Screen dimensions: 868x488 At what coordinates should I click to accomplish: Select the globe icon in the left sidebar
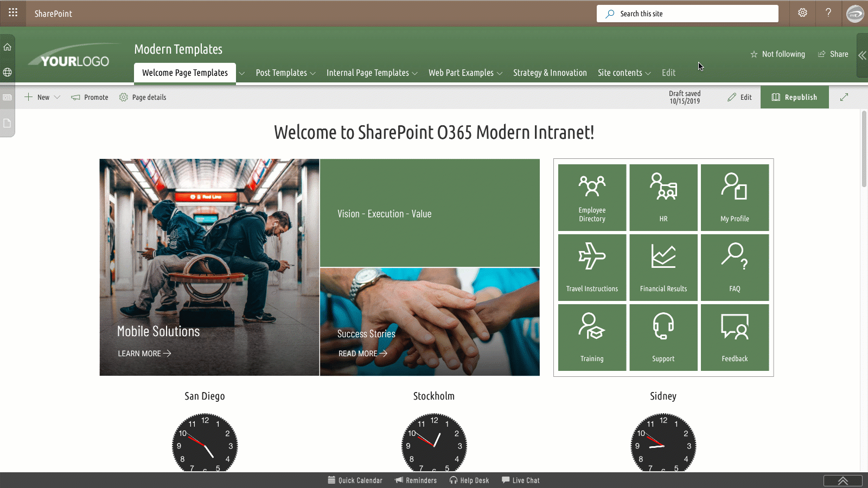point(7,72)
